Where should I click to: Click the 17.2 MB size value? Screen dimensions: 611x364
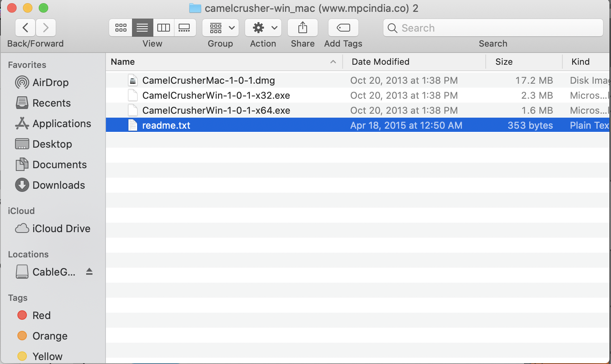[534, 81]
